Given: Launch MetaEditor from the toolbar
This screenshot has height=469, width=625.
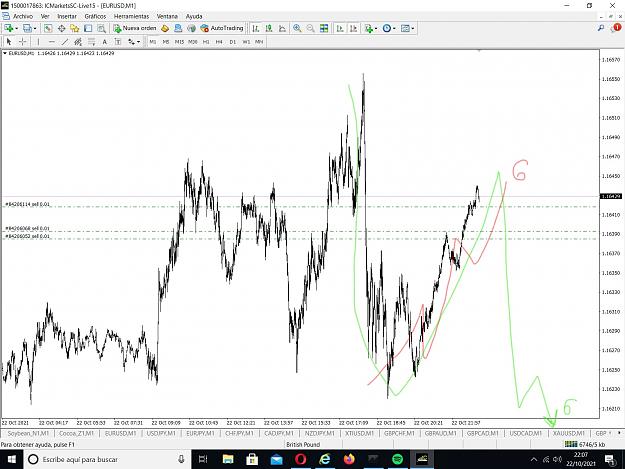Looking at the screenshot, I should [165, 28].
